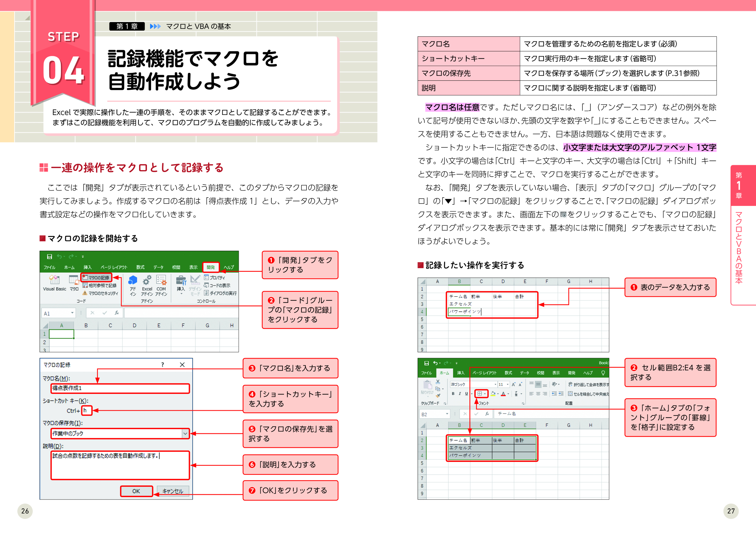Click the ? help button in マクロの記録 dialog

coord(162,365)
